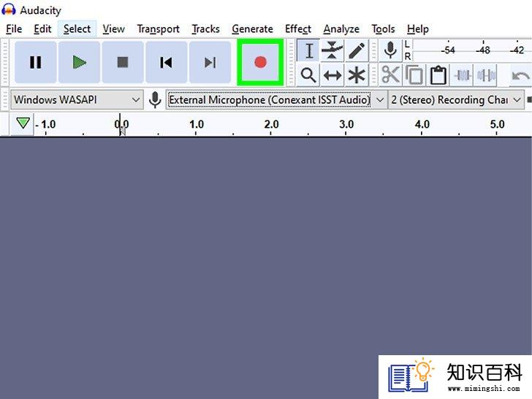Open External Microphone recording device dropdown
Viewport: 532px width, 399px height.
(x=276, y=99)
